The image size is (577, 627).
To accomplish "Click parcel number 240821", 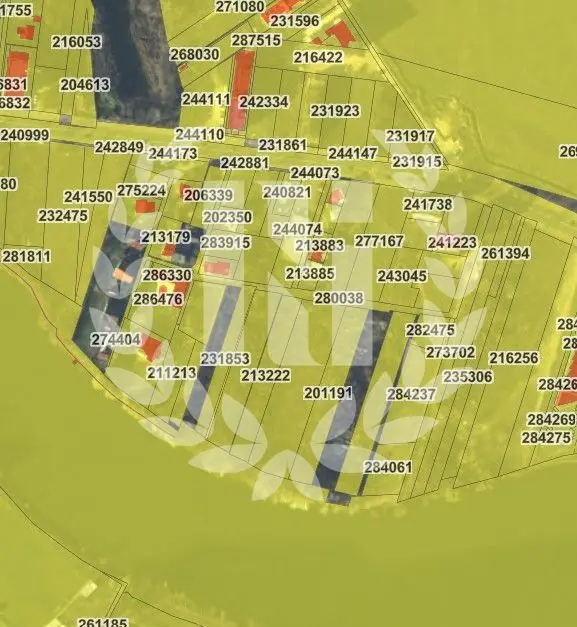I will pyautogui.click(x=287, y=192).
